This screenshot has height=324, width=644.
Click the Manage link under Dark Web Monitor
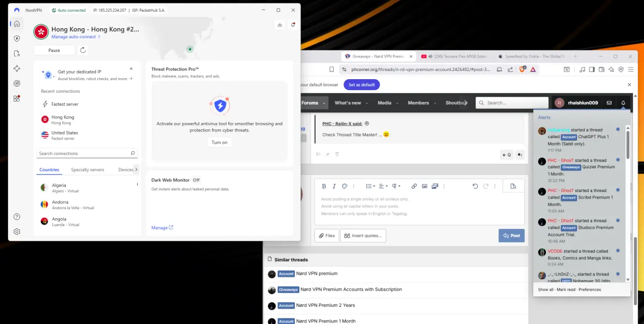(x=162, y=228)
